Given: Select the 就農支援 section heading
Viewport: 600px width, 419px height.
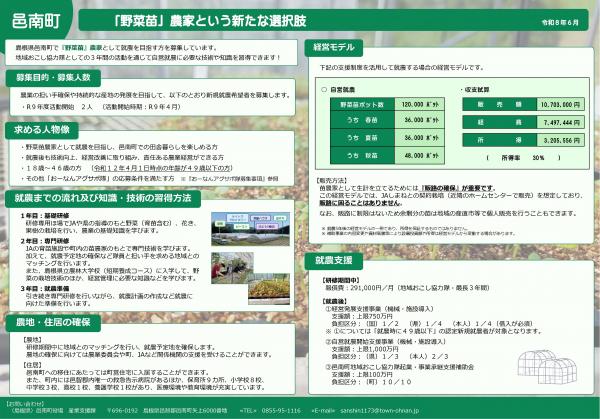Looking at the screenshot, I should click(334, 261).
